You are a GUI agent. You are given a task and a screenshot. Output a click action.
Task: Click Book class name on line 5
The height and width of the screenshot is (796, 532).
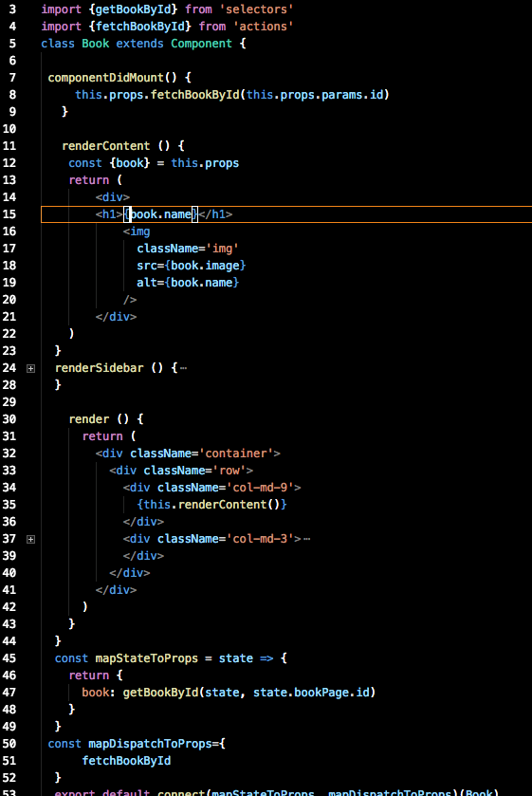point(96,44)
